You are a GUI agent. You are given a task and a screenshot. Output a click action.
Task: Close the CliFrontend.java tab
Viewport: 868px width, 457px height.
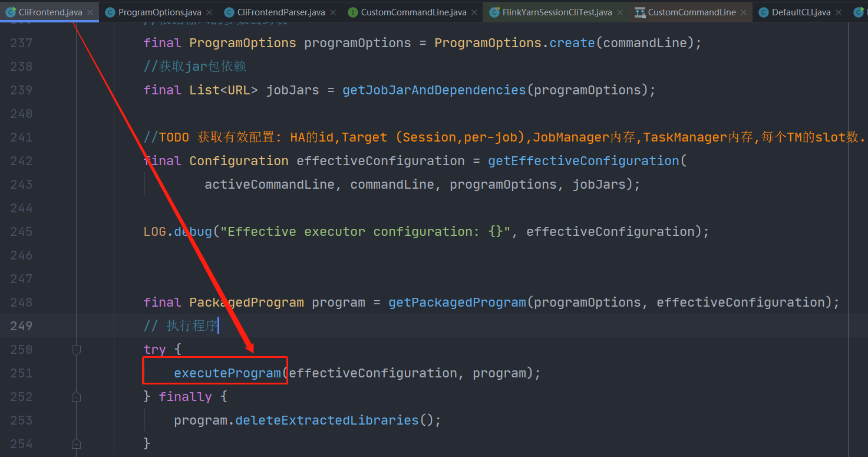tap(90, 12)
